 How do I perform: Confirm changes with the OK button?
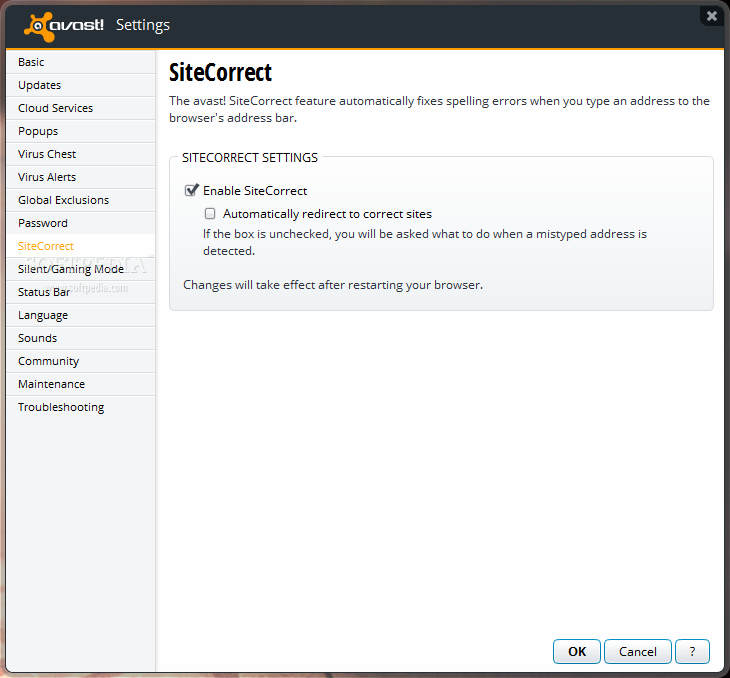click(x=577, y=651)
